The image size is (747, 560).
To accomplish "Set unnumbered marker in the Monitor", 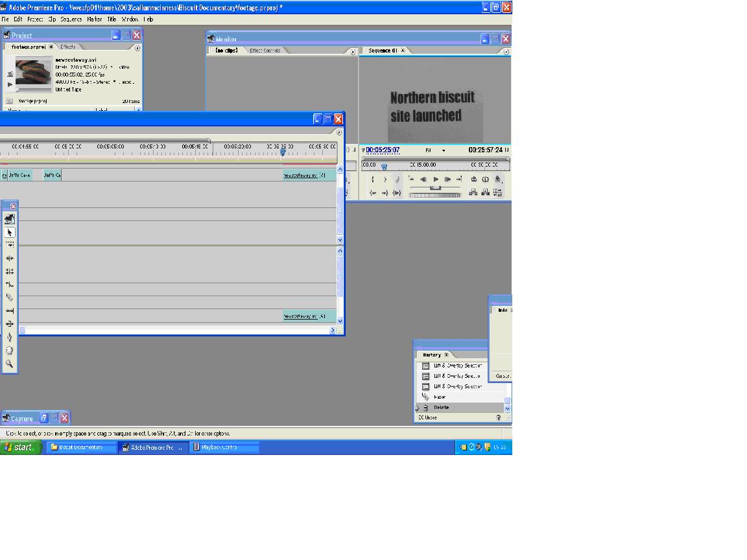I will pos(397,180).
